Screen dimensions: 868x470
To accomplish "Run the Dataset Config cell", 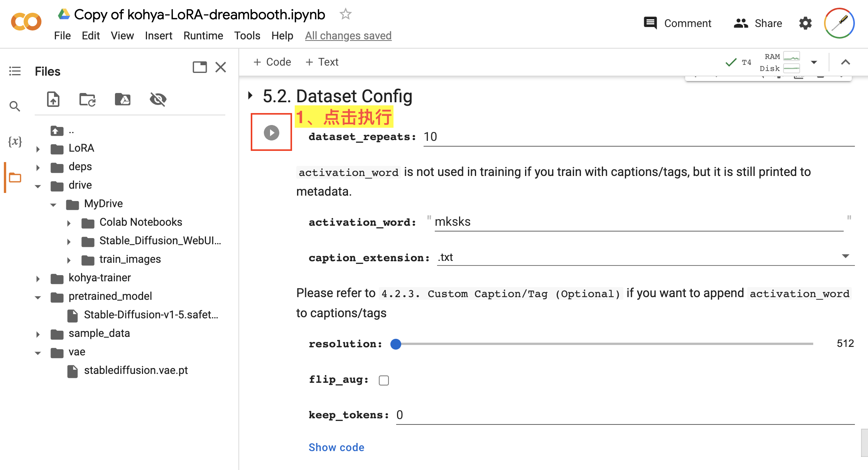I will [x=271, y=132].
